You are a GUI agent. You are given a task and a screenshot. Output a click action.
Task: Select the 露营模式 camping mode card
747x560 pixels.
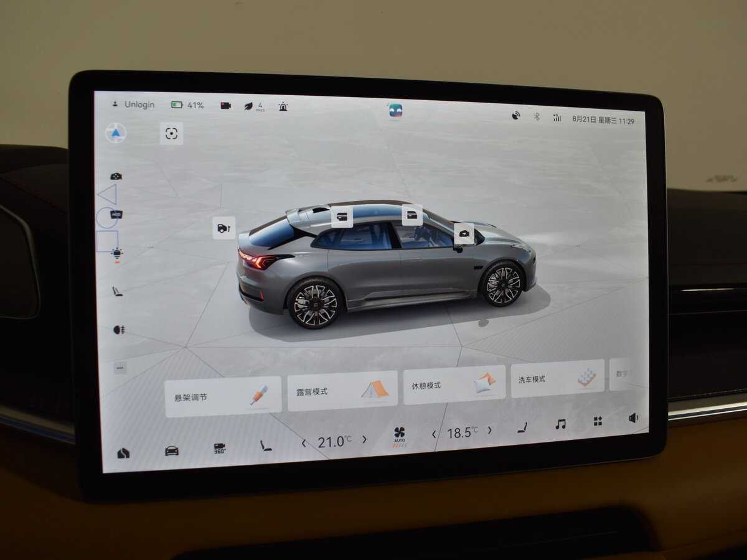342,391
